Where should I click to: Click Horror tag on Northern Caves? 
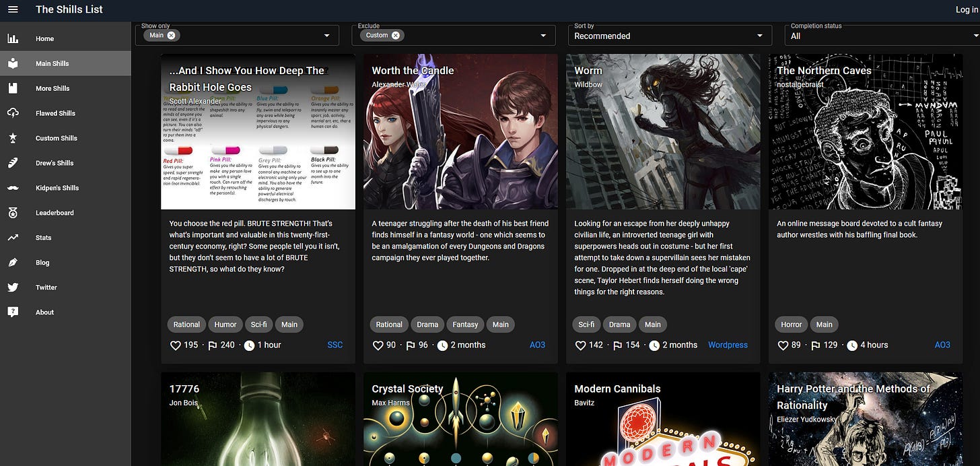pyautogui.click(x=791, y=325)
